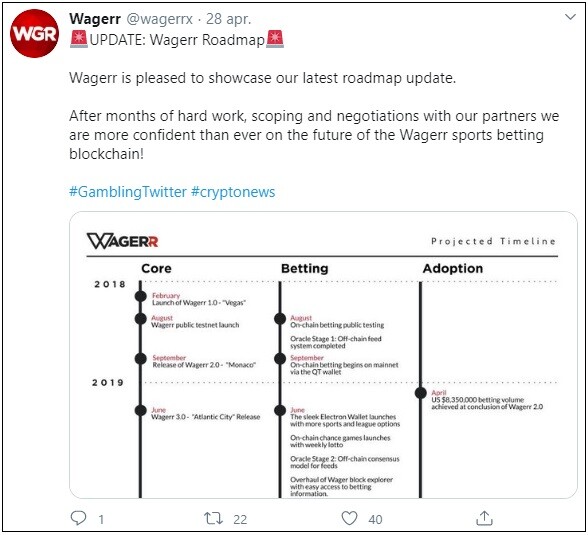Click the Wagerr logo in roadmap image
The height and width of the screenshot is (535, 588).
123,241
